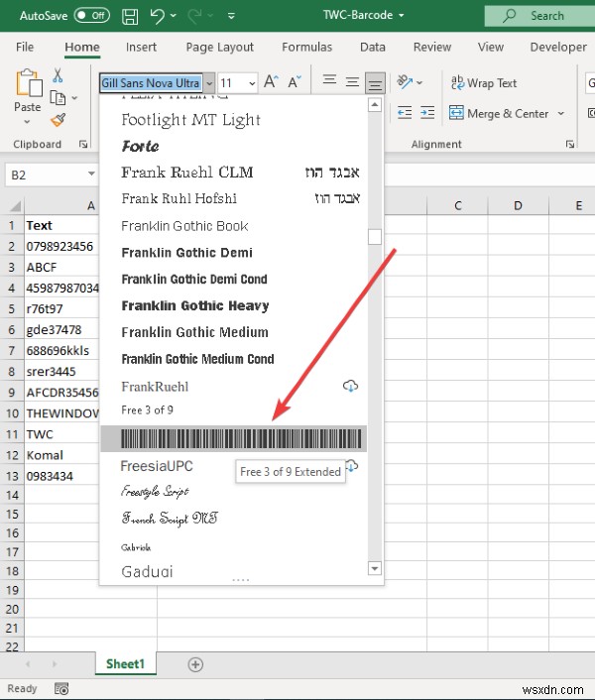Click the Increase Indent icon
Screen dimensions: 595x700
coord(427,112)
